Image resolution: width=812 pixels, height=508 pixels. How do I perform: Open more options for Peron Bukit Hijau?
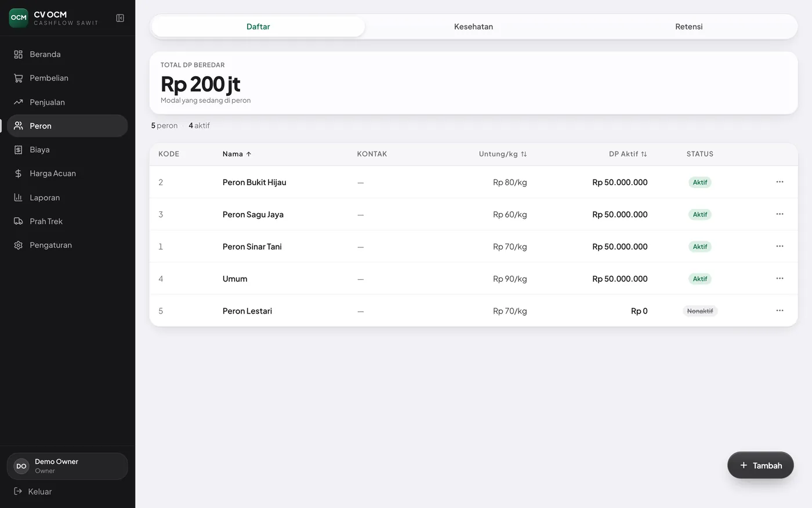point(780,182)
